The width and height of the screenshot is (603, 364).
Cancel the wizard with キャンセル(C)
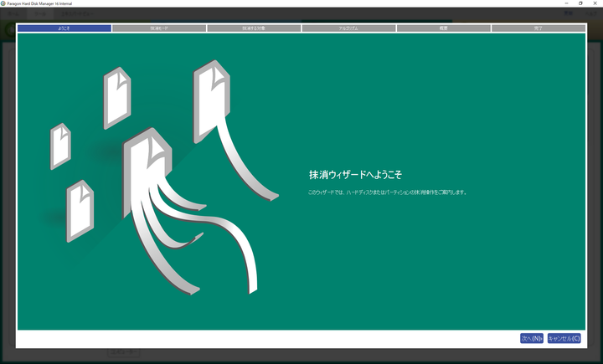click(x=564, y=338)
